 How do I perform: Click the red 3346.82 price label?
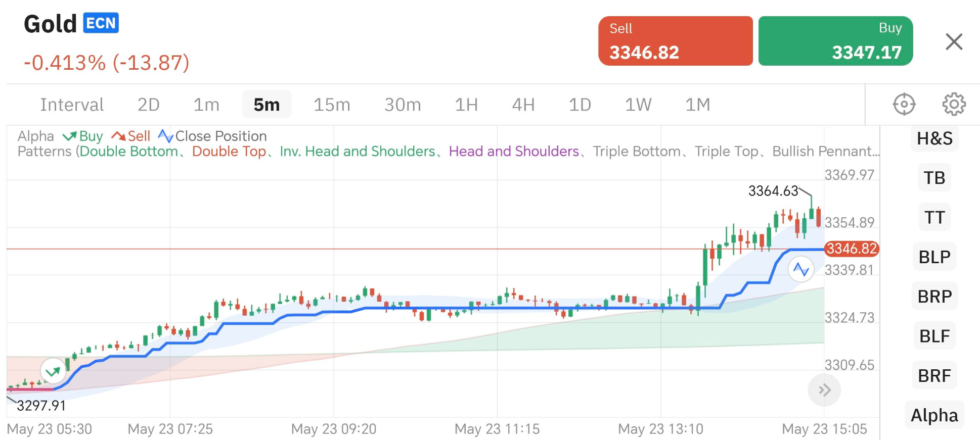852,249
